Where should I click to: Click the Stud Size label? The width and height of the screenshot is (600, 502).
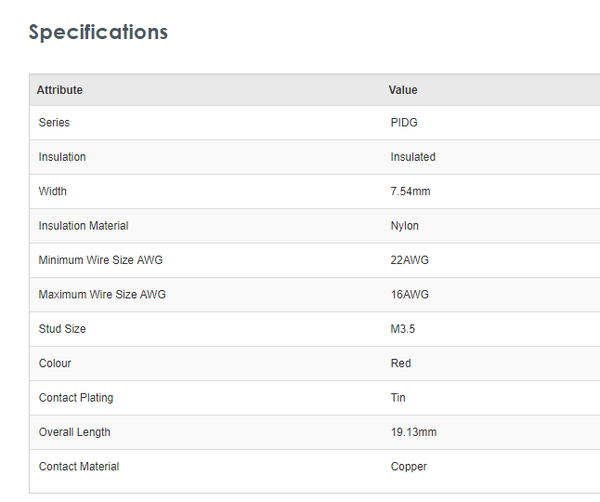(x=62, y=329)
